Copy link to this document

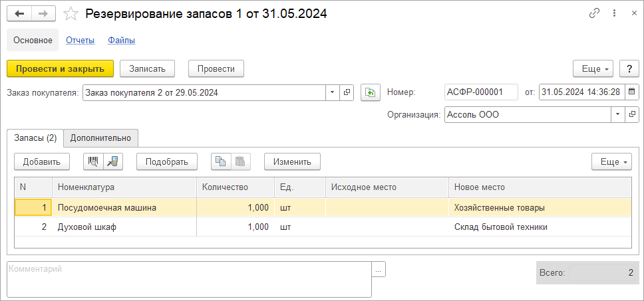[594, 13]
